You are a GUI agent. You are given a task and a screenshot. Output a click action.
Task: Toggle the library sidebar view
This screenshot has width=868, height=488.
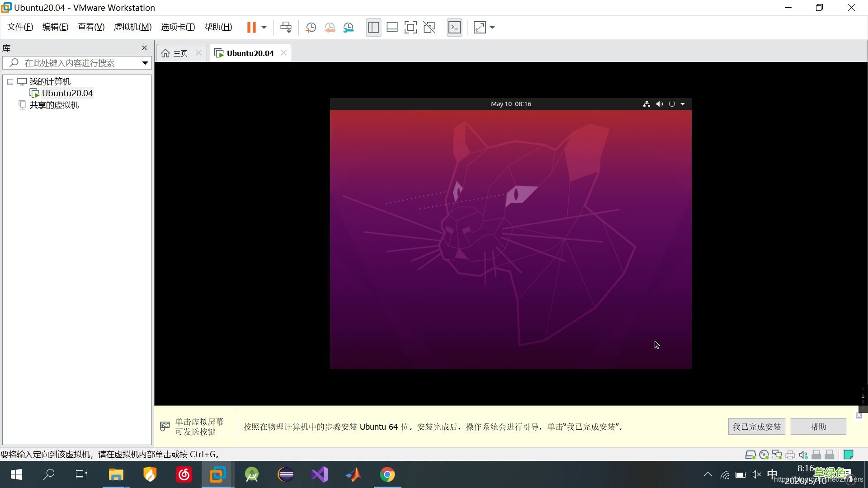click(x=373, y=28)
